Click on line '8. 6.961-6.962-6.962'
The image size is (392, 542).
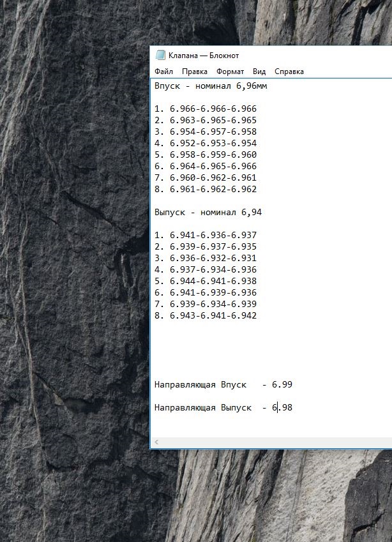pos(206,189)
